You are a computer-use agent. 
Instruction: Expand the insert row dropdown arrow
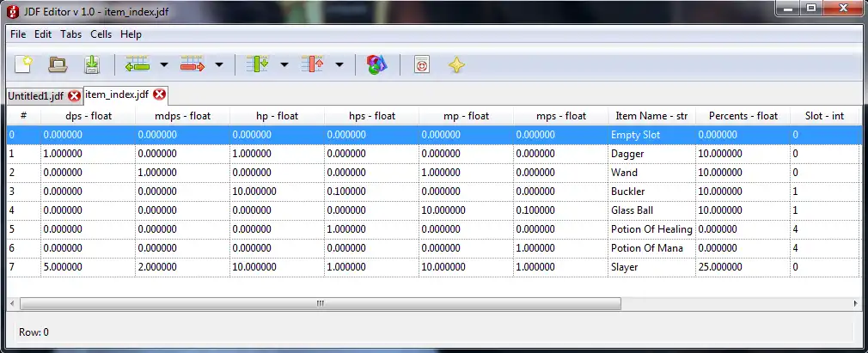[164, 64]
